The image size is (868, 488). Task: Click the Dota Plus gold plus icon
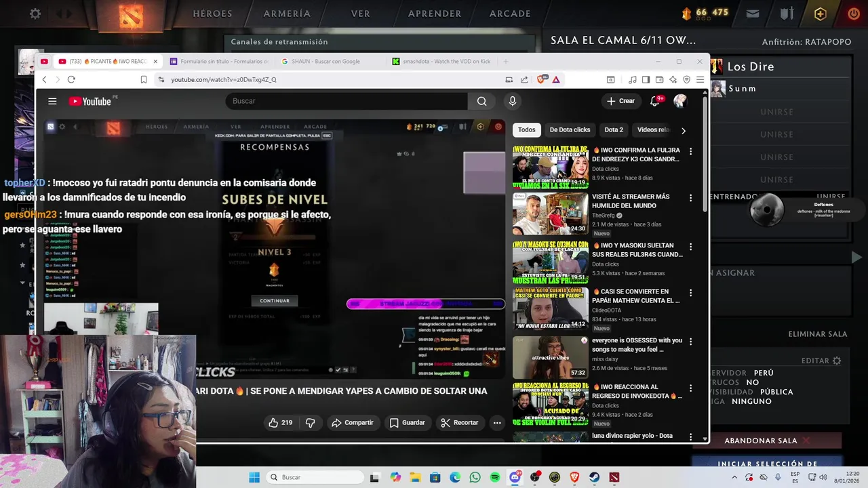(821, 14)
